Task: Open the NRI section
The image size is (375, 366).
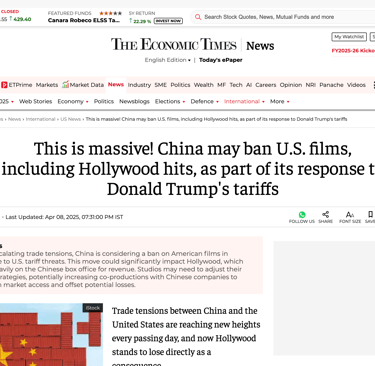Action: pos(311,85)
